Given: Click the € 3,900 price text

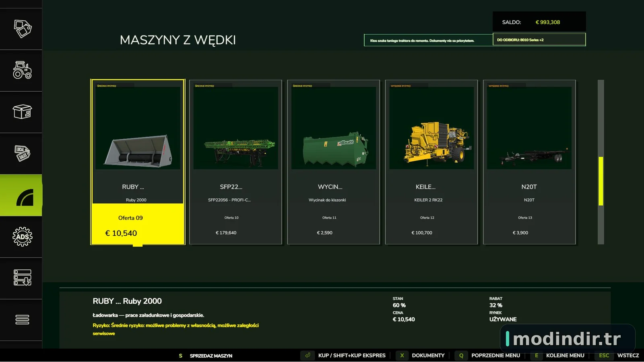Looking at the screenshot, I should [520, 233].
